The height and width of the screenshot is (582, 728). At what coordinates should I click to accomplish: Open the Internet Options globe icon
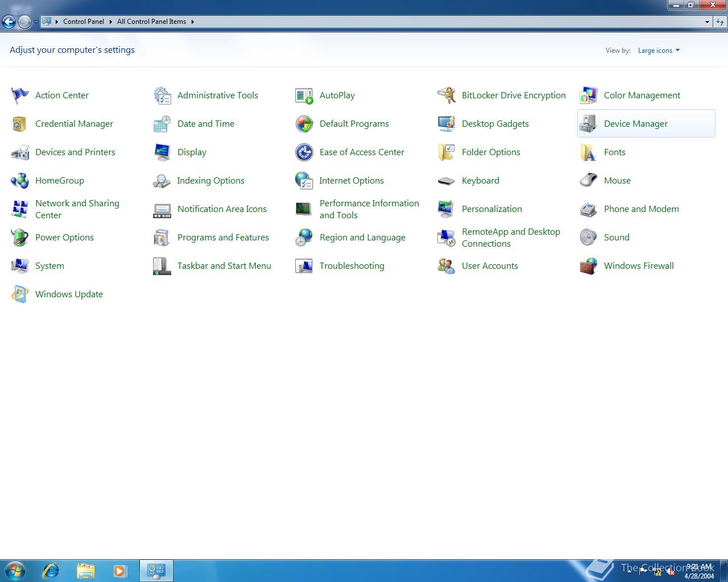(304, 181)
